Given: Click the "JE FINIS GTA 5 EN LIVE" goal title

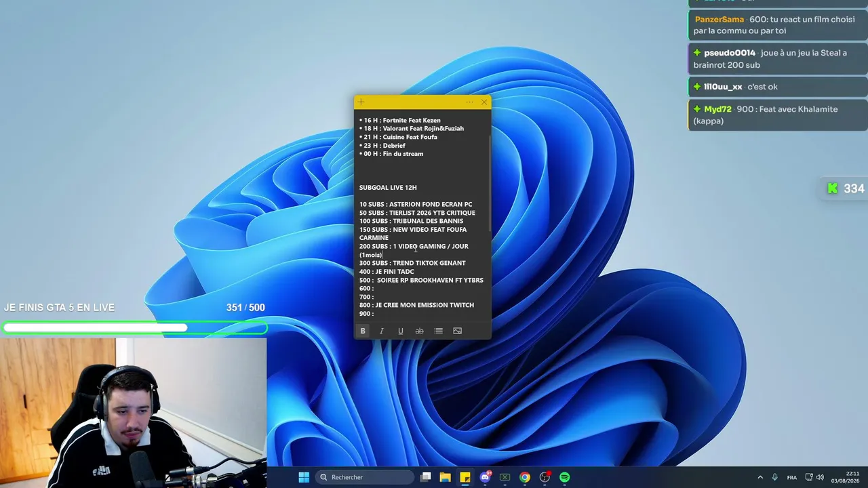Looking at the screenshot, I should coord(59,308).
